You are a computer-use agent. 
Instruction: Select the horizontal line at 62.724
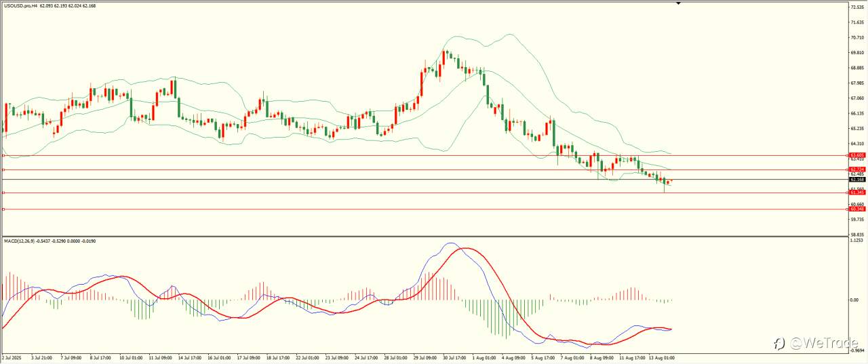click(425, 169)
